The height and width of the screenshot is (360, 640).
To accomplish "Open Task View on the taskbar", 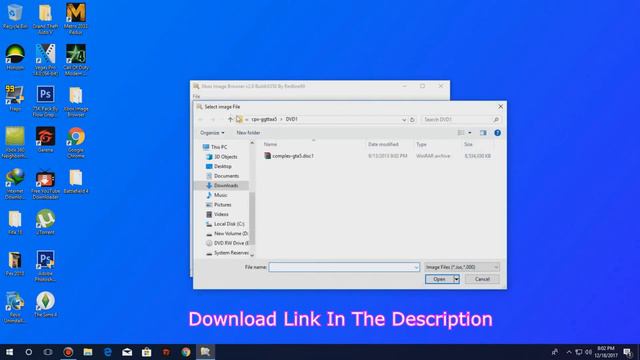I will (x=48, y=352).
